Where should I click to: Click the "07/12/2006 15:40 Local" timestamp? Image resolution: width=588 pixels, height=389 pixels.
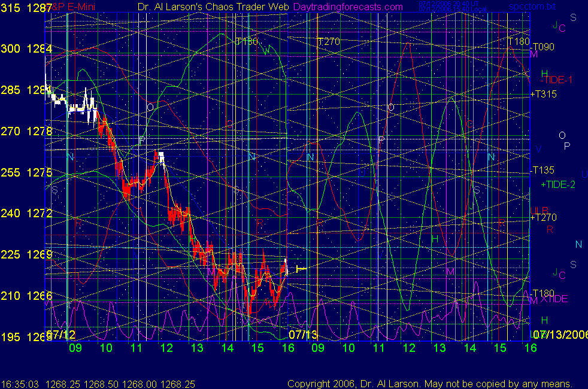453,9
